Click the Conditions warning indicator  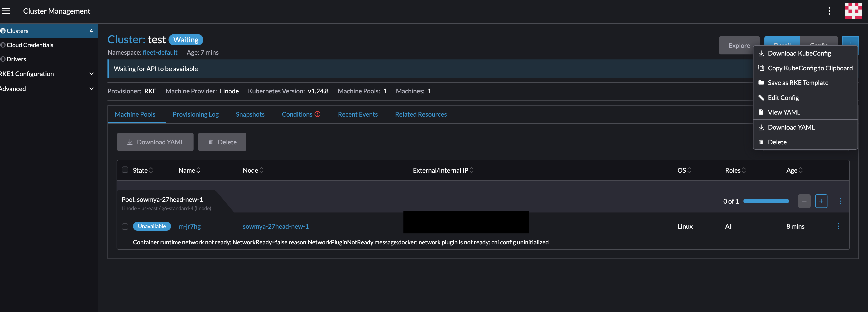coord(317,114)
